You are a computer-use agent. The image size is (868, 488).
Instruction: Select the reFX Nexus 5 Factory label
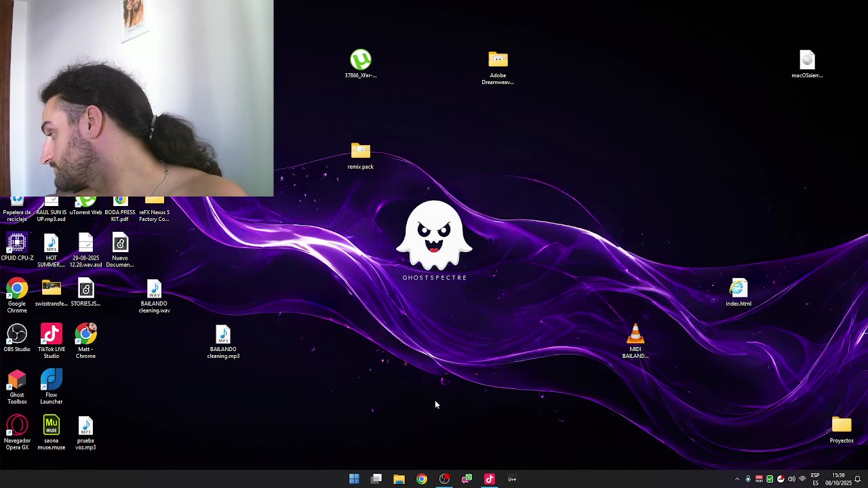pyautogui.click(x=154, y=216)
